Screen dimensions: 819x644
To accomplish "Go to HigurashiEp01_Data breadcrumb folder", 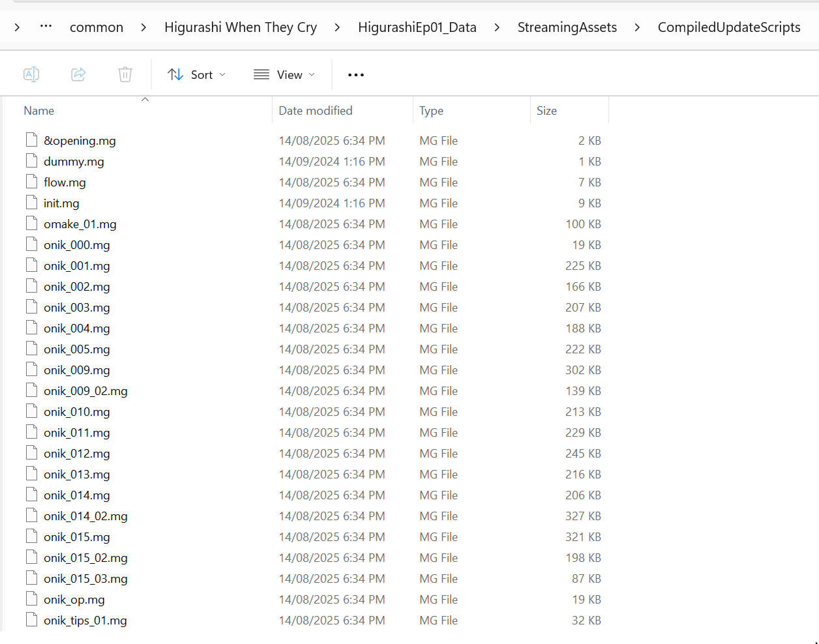I will [x=417, y=27].
